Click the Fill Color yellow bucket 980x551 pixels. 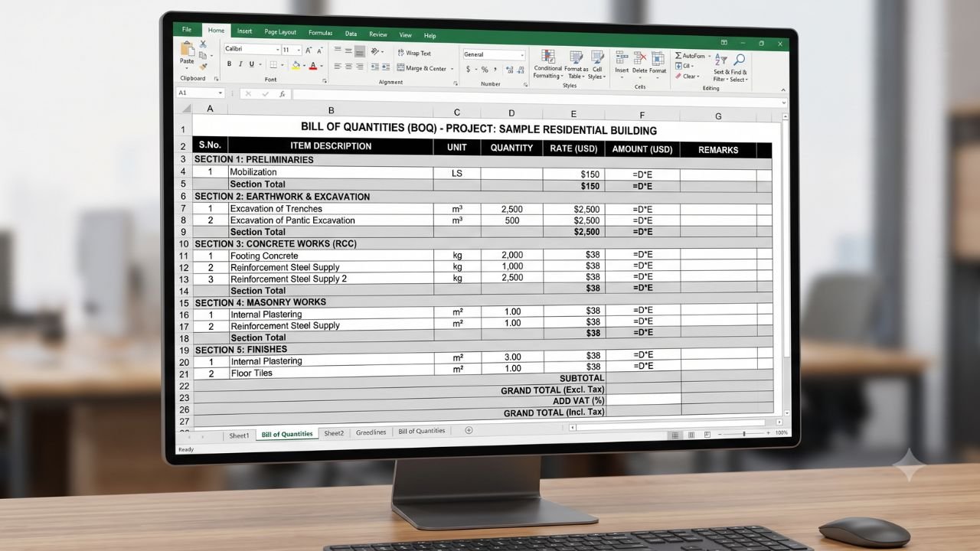pos(296,65)
